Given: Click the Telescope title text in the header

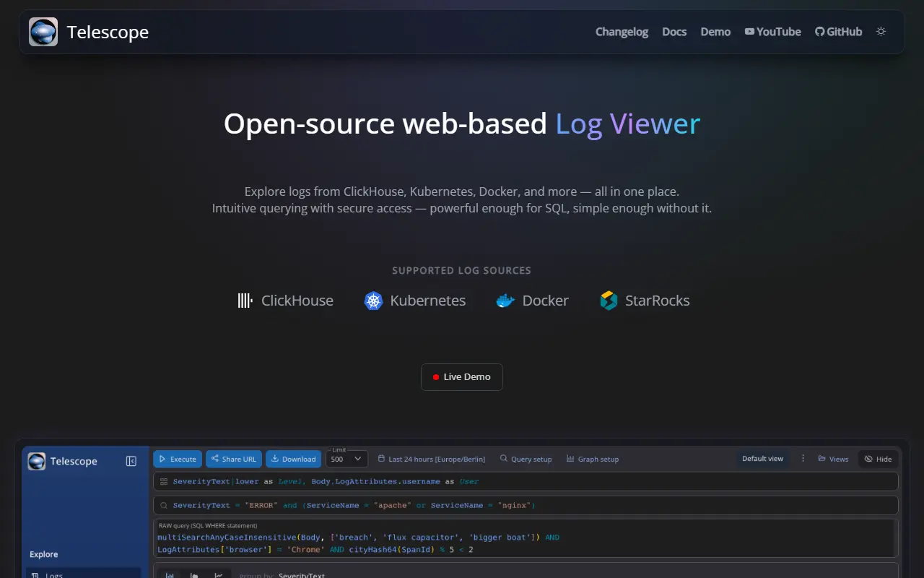Looking at the screenshot, I should [108, 32].
